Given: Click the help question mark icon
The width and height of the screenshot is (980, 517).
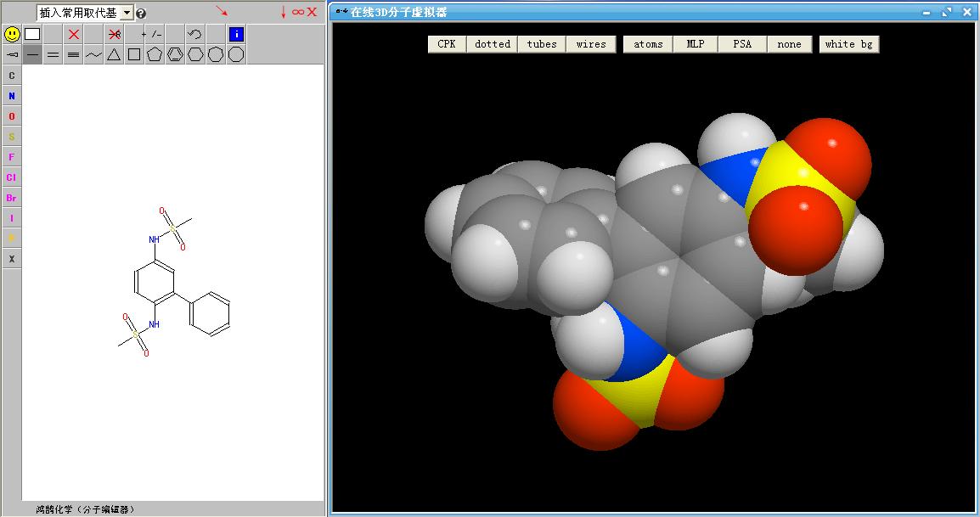Looking at the screenshot, I should tap(141, 14).
